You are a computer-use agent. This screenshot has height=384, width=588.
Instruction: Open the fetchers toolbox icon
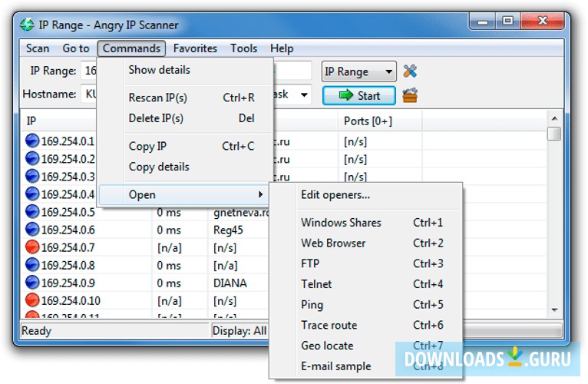point(410,95)
